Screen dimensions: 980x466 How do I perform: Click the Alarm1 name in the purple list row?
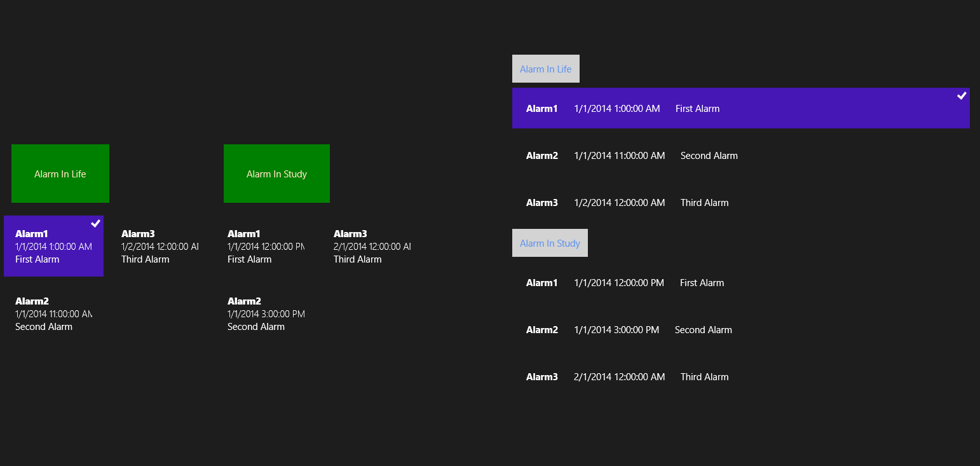tap(541, 109)
